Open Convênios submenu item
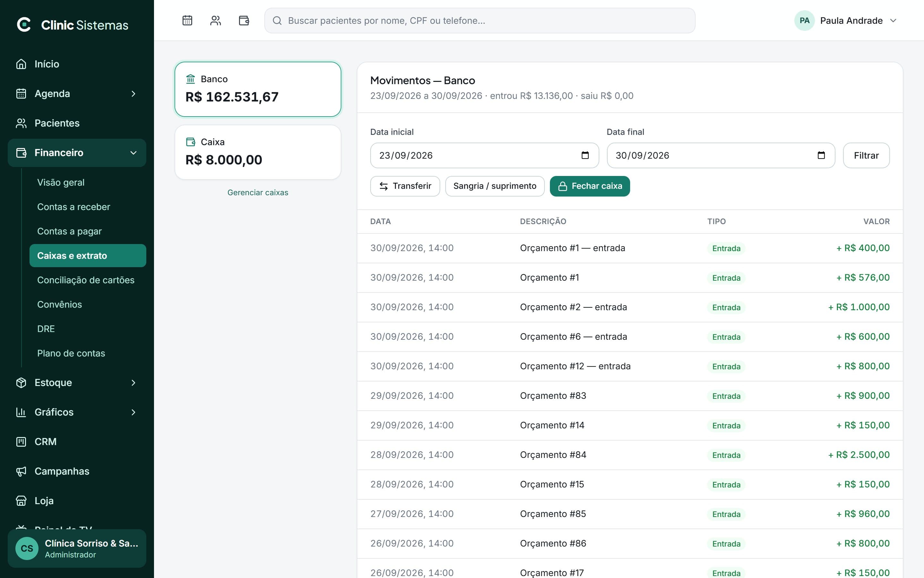Image resolution: width=924 pixels, height=578 pixels. click(x=88, y=304)
